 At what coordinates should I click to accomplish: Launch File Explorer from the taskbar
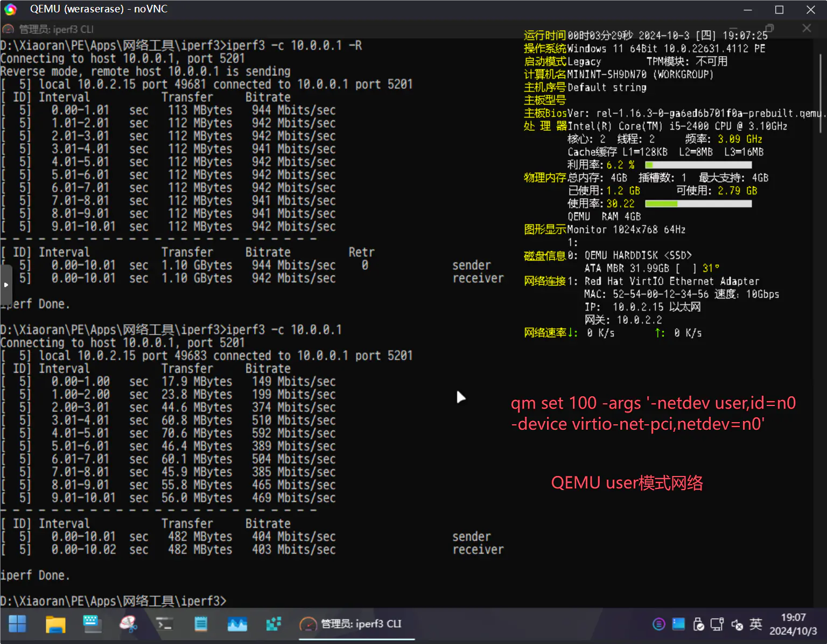tap(55, 624)
